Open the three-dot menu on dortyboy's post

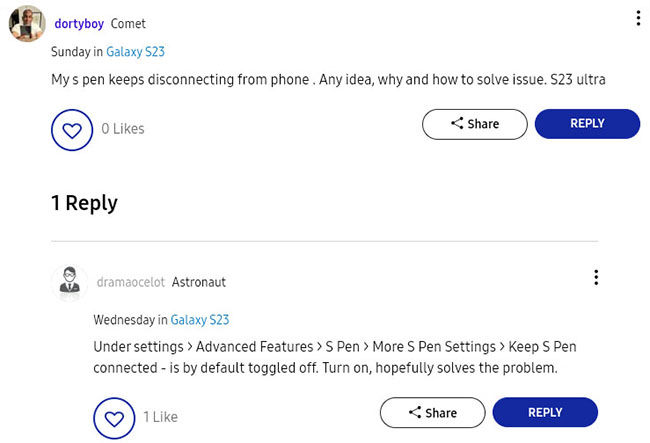(x=638, y=18)
